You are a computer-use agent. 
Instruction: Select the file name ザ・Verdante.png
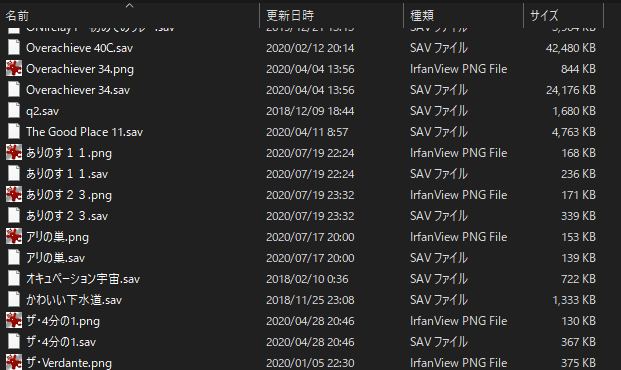69,363
